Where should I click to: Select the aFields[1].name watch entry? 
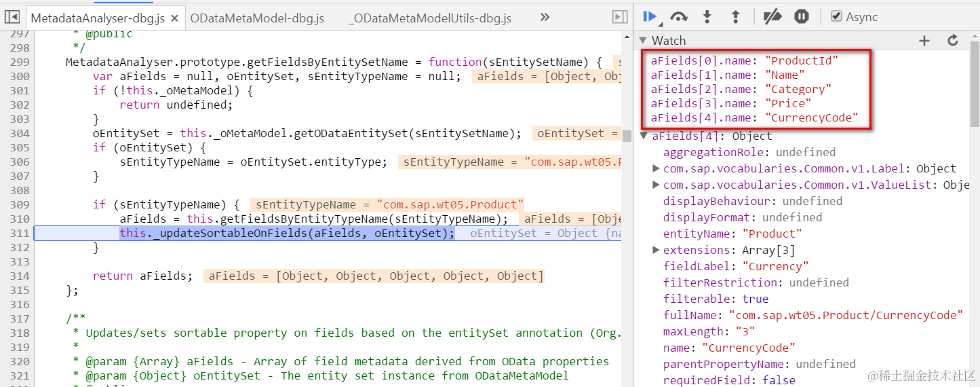tap(728, 75)
